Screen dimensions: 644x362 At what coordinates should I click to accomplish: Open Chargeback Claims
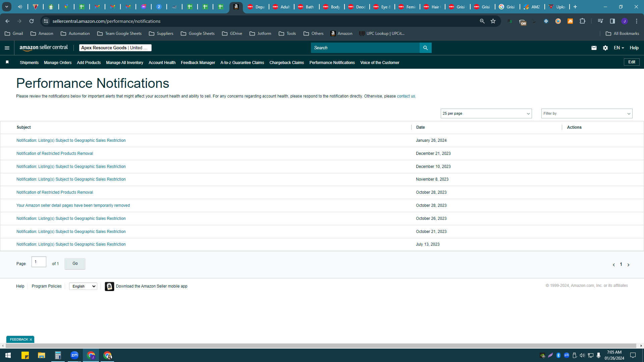[287, 63]
